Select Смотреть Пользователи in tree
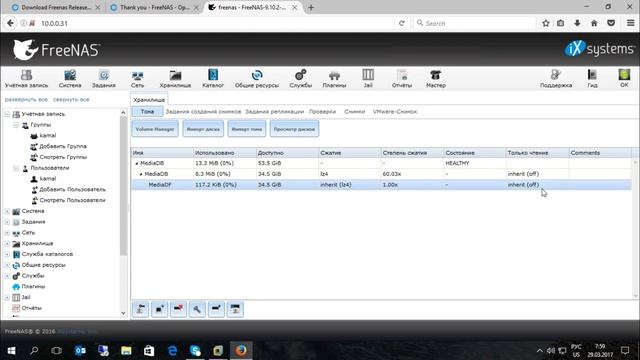 (72, 200)
